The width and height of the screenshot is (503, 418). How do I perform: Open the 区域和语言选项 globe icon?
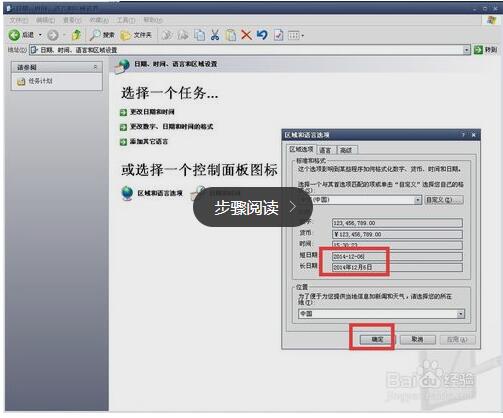(127, 193)
